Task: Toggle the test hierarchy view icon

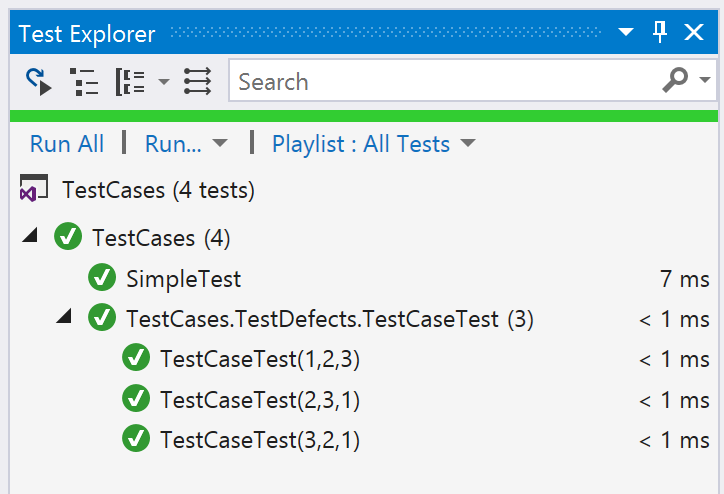Action: click(84, 82)
